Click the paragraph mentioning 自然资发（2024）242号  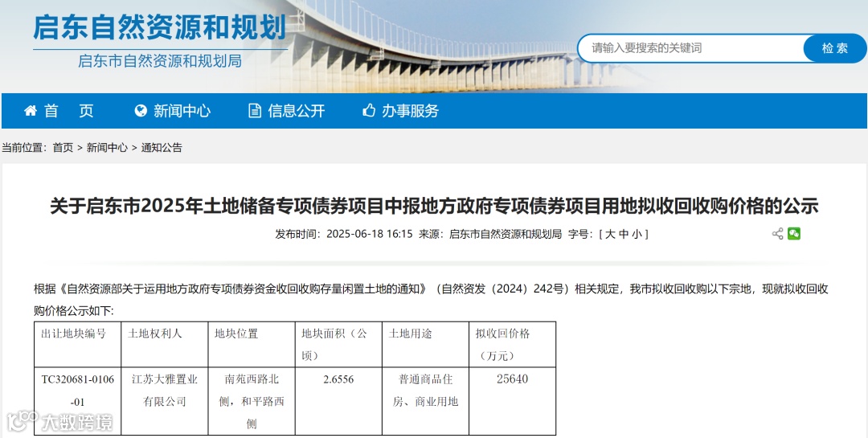(x=432, y=300)
